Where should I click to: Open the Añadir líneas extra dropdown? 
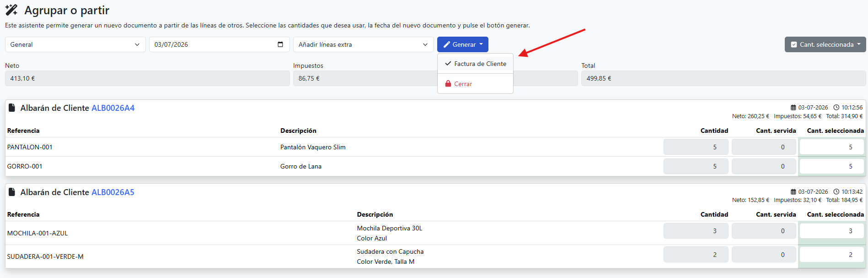(364, 44)
